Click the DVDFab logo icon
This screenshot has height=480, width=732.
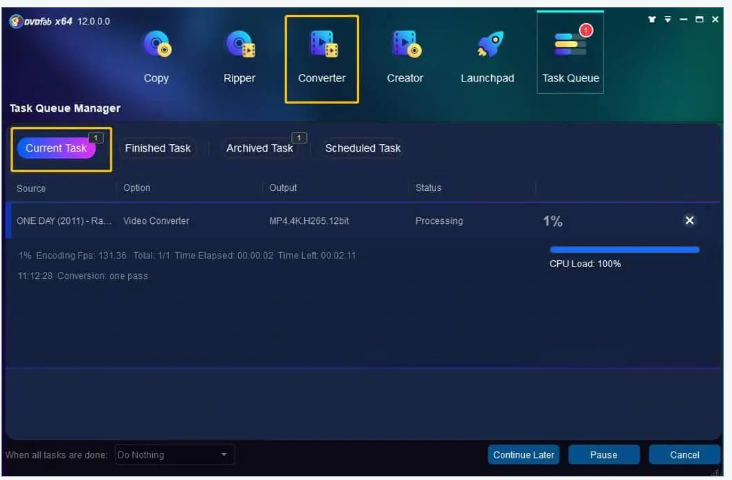click(16, 21)
